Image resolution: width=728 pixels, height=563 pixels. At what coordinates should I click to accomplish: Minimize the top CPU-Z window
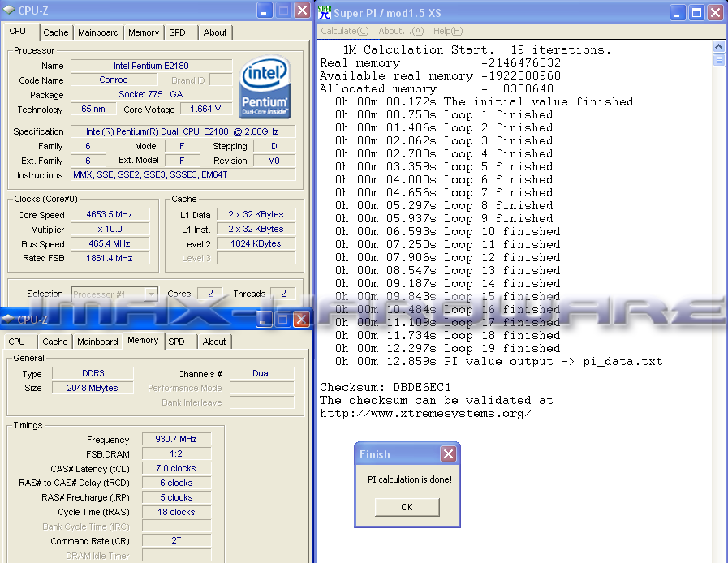(265, 11)
